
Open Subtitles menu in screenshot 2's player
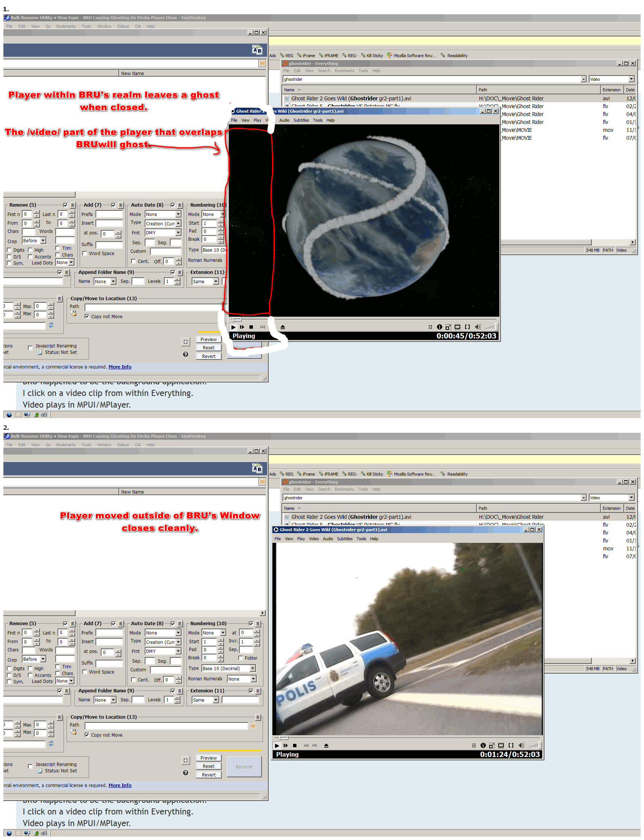[x=345, y=539]
